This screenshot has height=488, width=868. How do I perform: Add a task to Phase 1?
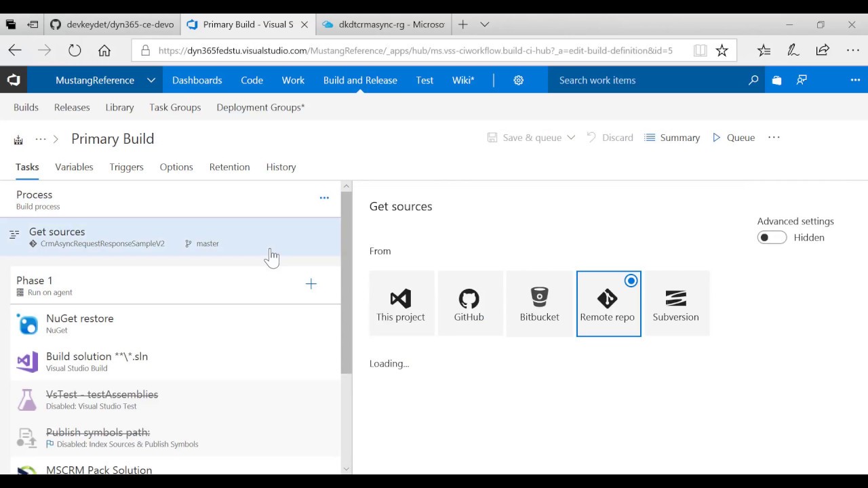point(311,284)
